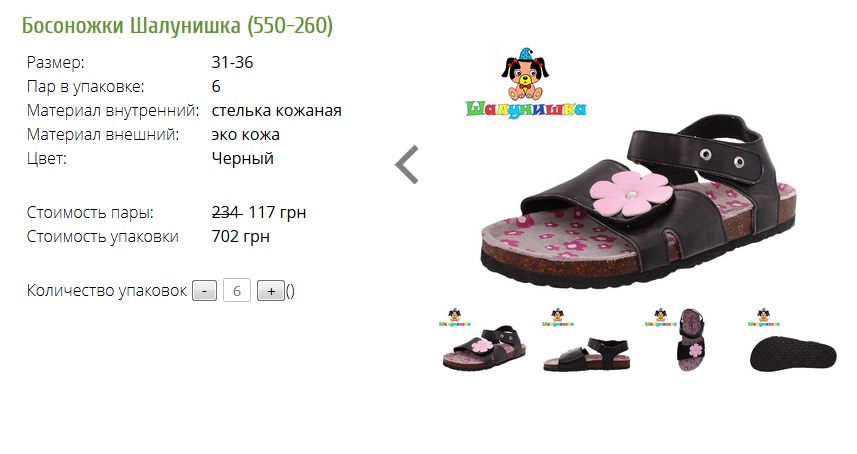This screenshot has width=857, height=454.
Task: Select the black sole thumbnail
Action: point(792,341)
